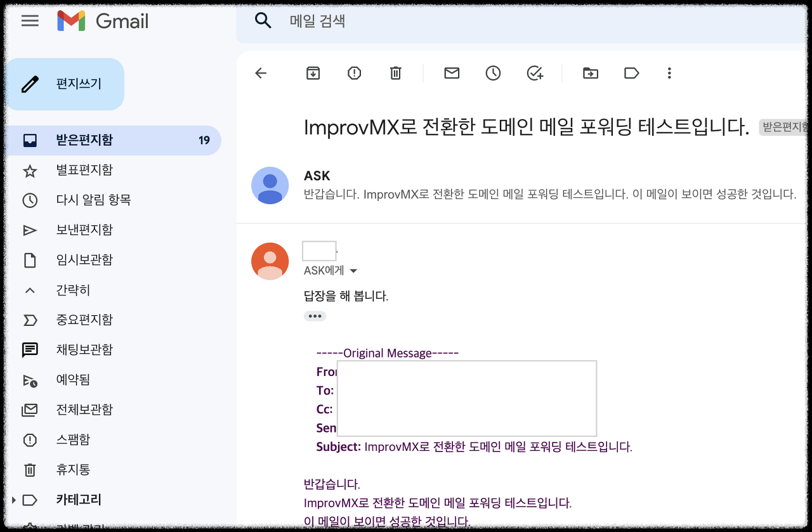Apply a label using label icon

pos(632,73)
